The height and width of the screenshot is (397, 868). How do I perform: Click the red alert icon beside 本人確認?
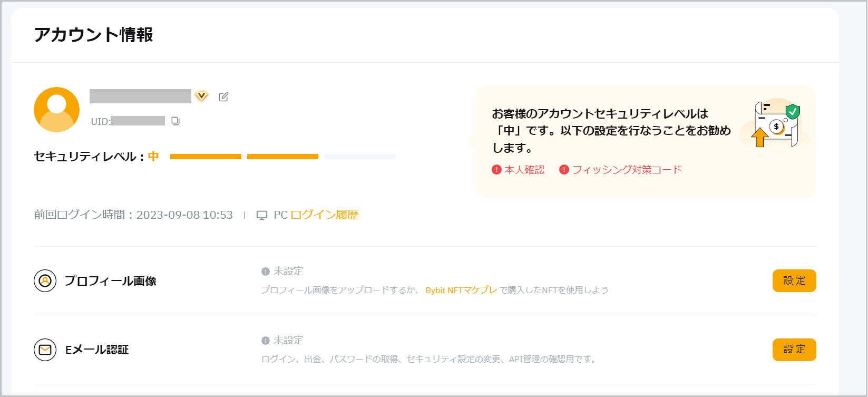[x=496, y=170]
